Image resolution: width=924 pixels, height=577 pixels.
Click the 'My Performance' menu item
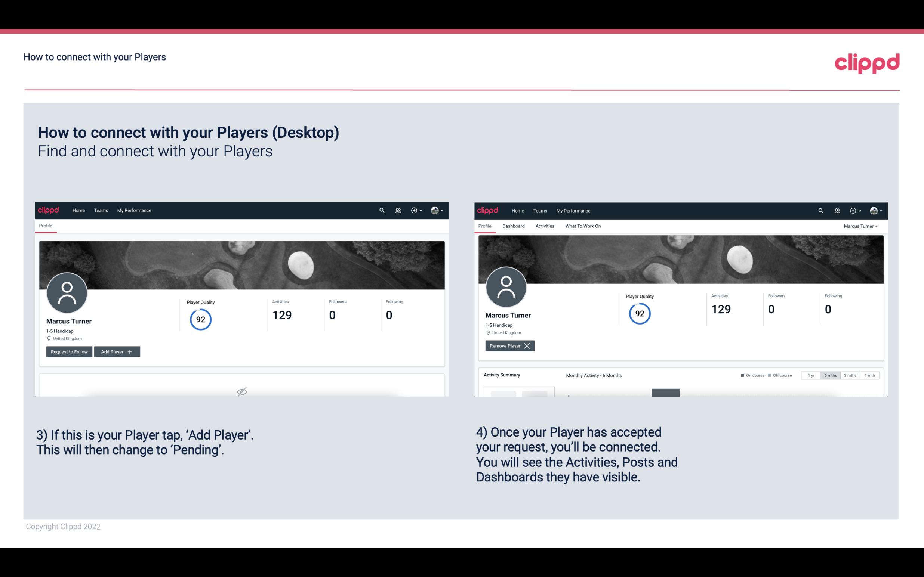(x=133, y=210)
